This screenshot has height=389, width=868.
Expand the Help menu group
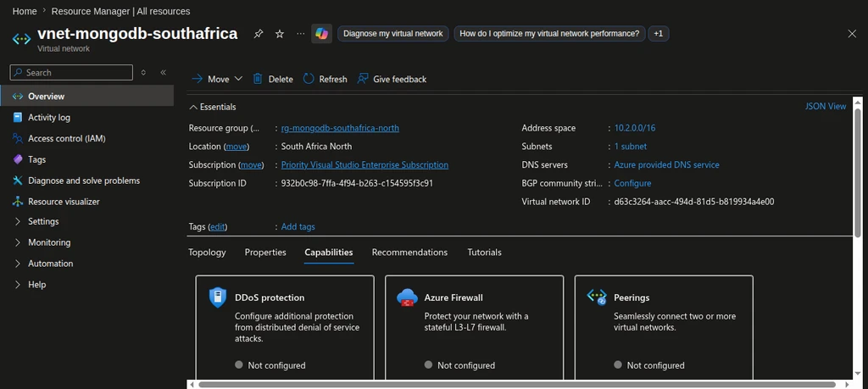[x=18, y=285]
